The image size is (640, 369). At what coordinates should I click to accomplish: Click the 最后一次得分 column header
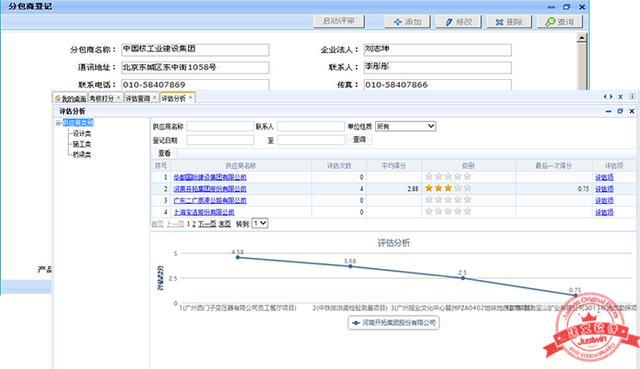pyautogui.click(x=553, y=166)
